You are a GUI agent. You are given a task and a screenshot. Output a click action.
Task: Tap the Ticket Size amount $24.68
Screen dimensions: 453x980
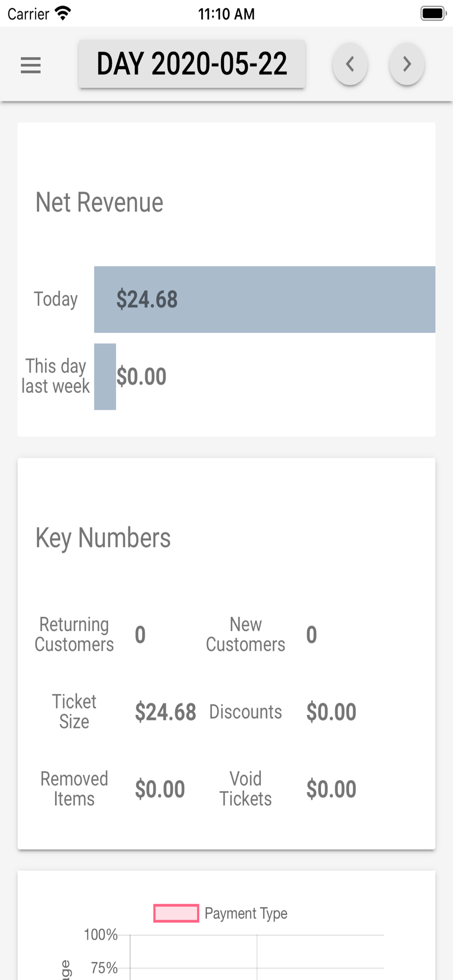click(x=165, y=712)
